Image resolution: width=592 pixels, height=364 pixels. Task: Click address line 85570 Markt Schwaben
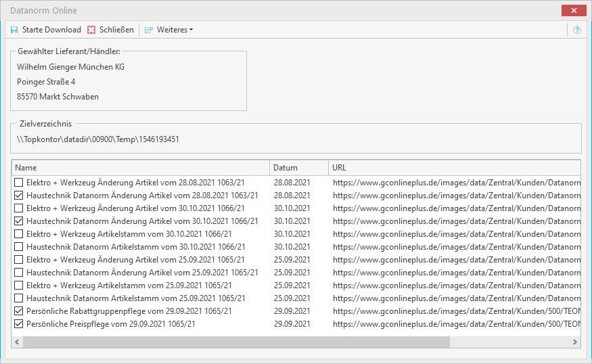[x=58, y=97]
